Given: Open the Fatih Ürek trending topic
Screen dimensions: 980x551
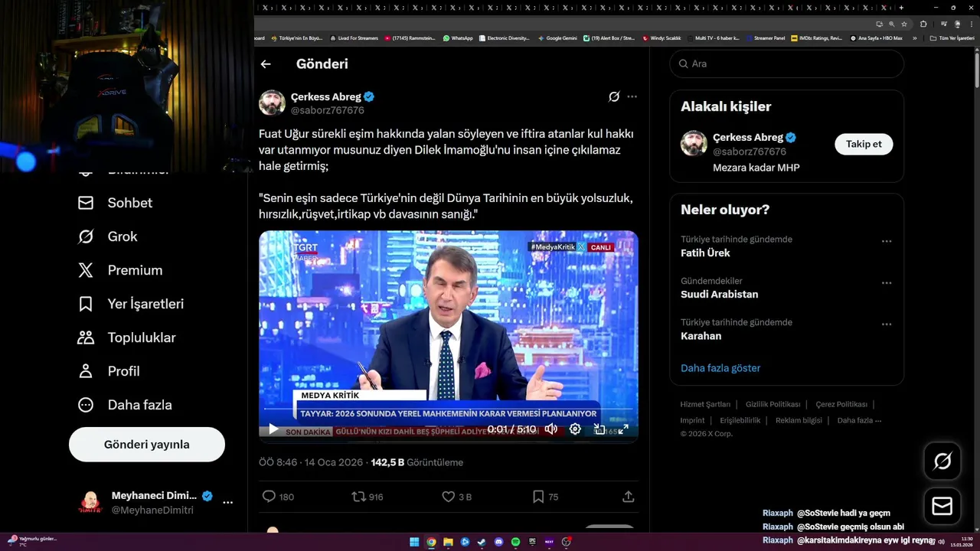Looking at the screenshot, I should 705,253.
